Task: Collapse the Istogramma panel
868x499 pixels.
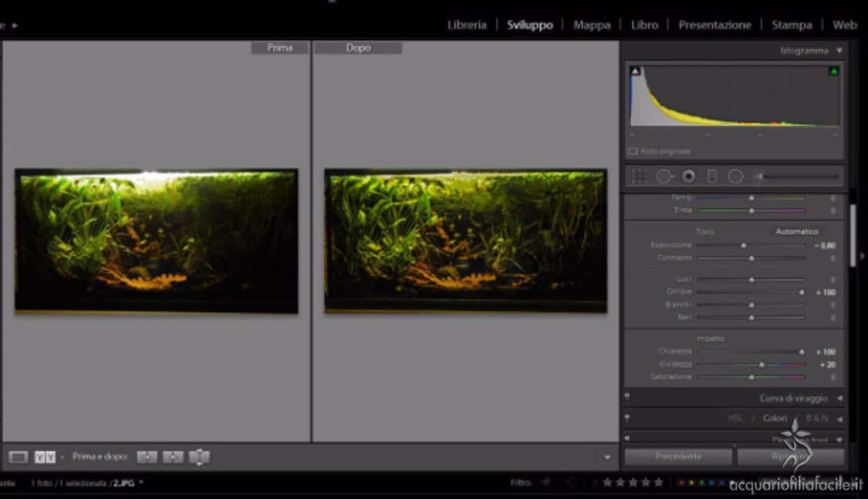Action: 839,51
